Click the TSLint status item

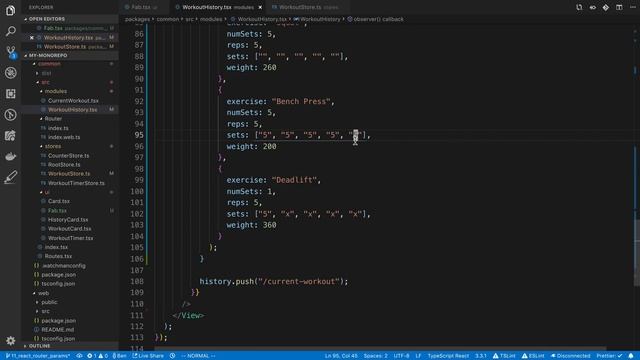504,356
